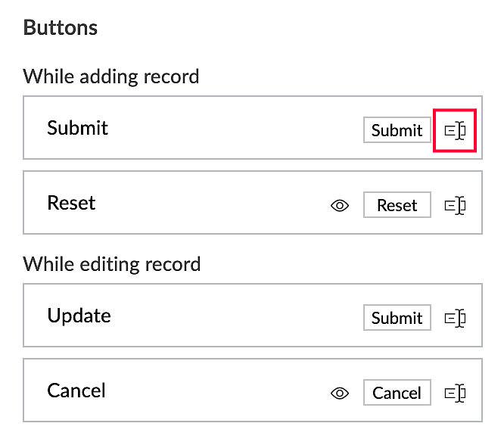The height and width of the screenshot is (445, 504).
Task: Click rename icon in Update row
Action: pyautogui.click(x=454, y=318)
